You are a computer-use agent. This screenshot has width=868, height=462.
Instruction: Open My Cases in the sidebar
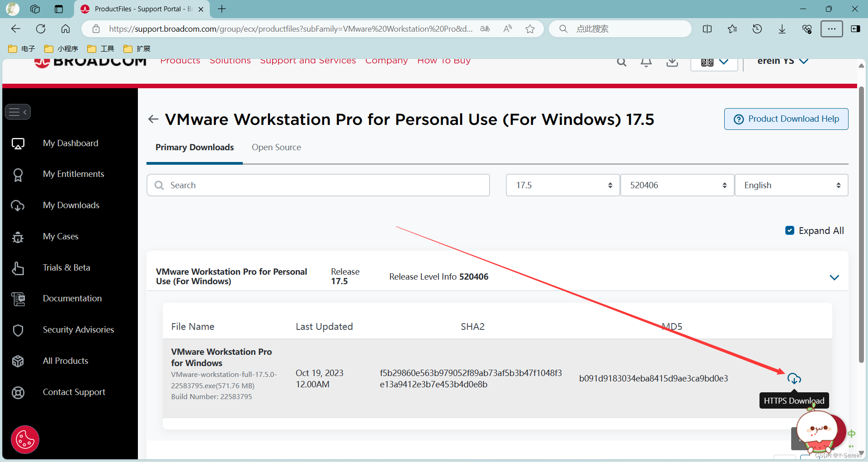pyautogui.click(x=61, y=236)
